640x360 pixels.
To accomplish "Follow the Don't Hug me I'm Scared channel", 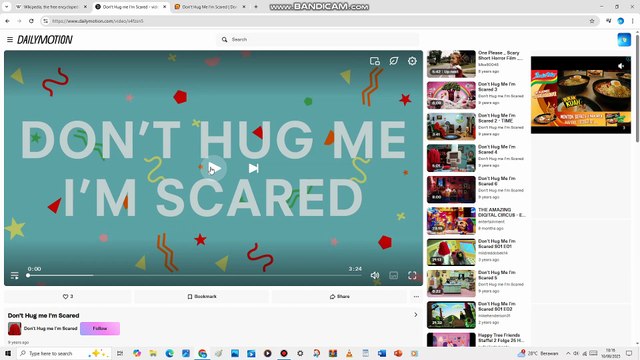I will (x=100, y=329).
